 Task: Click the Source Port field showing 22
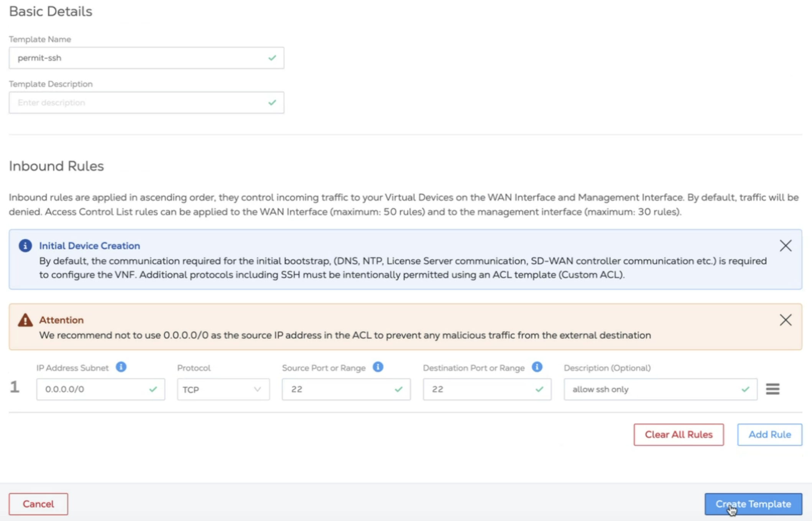pos(337,390)
